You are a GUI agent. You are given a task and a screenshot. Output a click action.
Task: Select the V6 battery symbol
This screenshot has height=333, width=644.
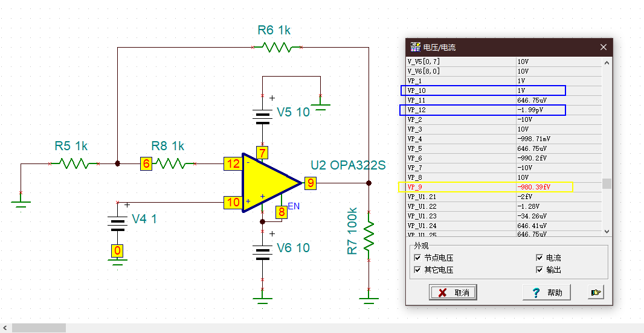coord(262,252)
